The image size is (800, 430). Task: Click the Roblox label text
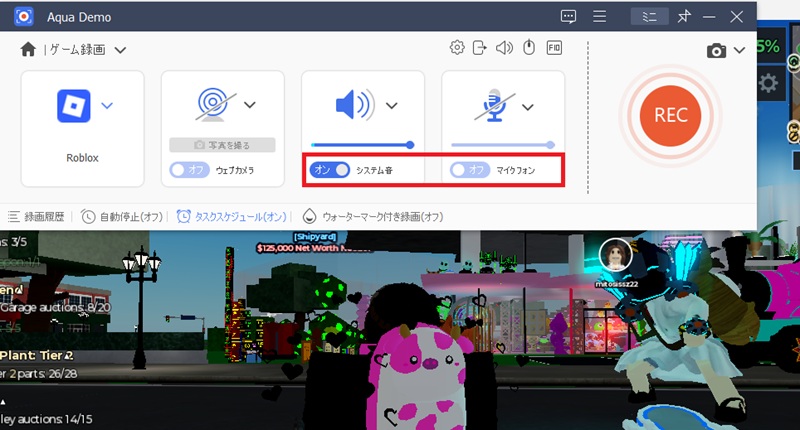tap(82, 158)
